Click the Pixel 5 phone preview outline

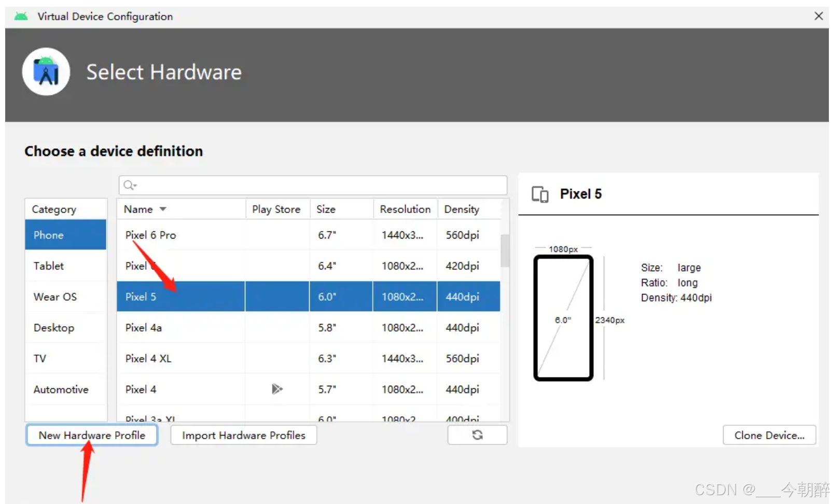(563, 318)
